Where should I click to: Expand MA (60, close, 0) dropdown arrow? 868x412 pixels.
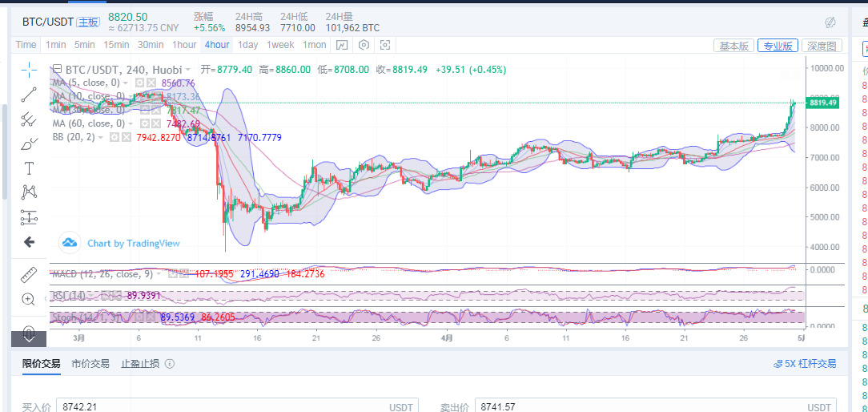131,123
